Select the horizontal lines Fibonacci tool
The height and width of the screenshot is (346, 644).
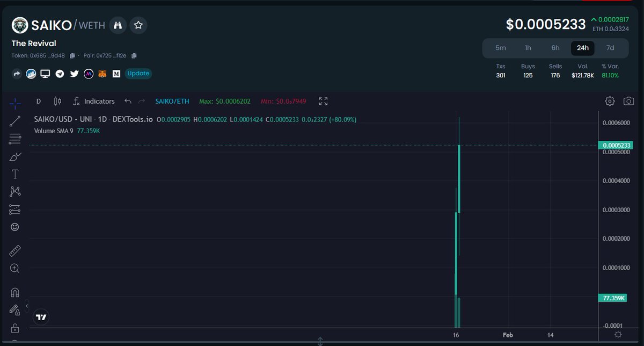coord(15,139)
